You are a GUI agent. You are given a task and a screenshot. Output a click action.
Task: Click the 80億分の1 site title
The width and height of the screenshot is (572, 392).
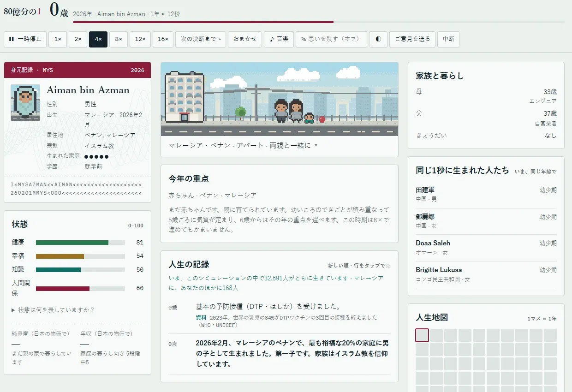22,12
